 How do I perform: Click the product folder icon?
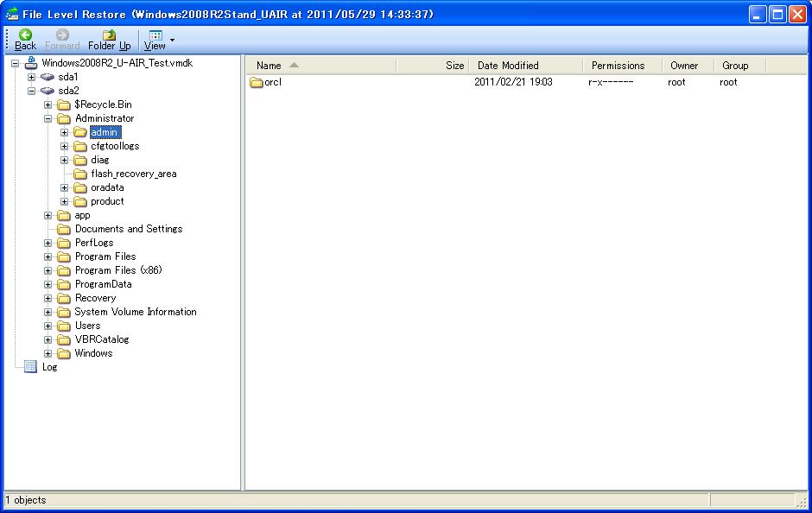coord(80,201)
